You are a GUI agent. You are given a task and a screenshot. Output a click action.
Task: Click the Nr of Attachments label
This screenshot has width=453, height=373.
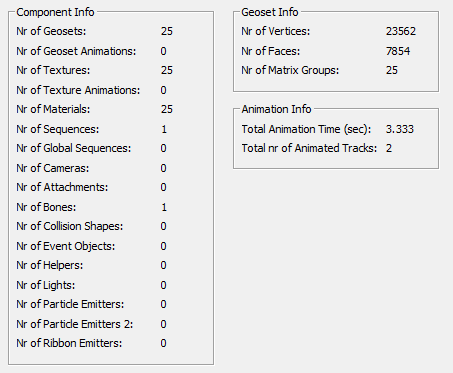(62, 187)
